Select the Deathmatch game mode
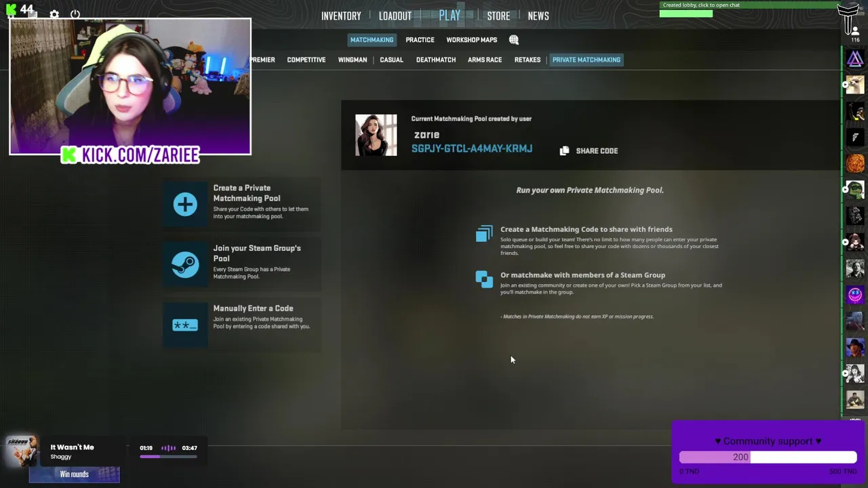The height and width of the screenshot is (488, 868). pyautogui.click(x=436, y=60)
